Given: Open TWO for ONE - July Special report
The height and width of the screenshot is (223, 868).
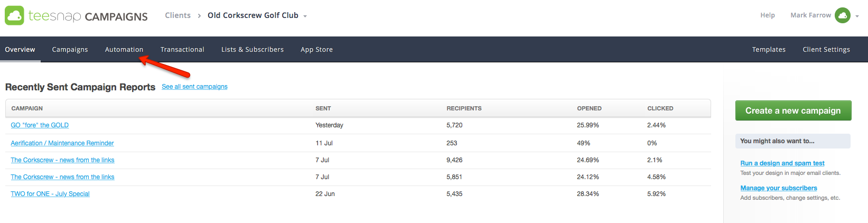Looking at the screenshot, I should [x=50, y=194].
